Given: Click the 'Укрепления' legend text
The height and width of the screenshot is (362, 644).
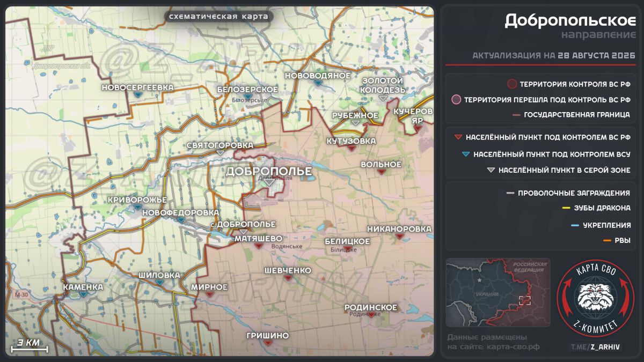Looking at the screenshot, I should pos(607,225).
